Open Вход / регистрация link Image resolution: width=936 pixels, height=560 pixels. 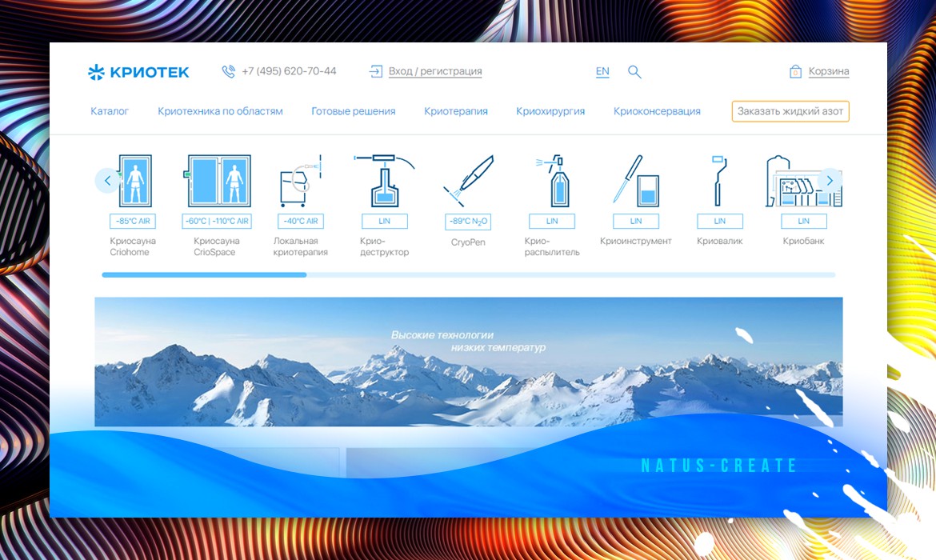(435, 71)
